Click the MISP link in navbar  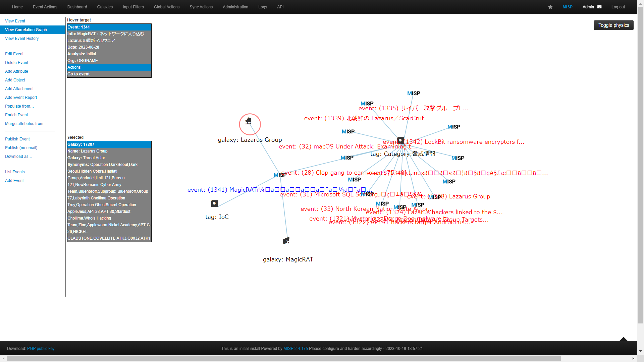tap(568, 7)
